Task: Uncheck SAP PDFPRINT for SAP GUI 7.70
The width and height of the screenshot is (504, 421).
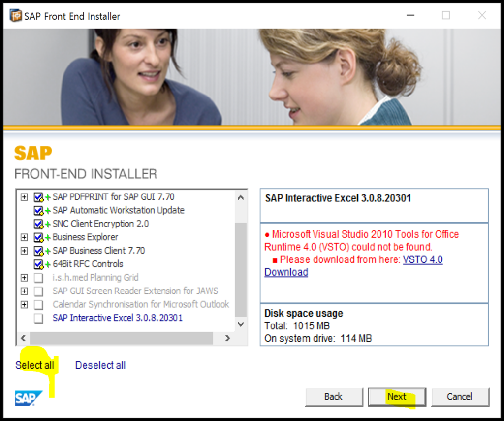Action: click(38, 197)
